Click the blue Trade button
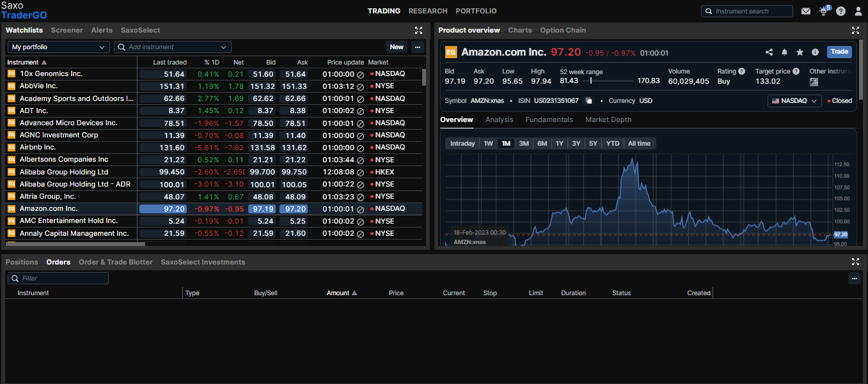The image size is (868, 384). click(839, 52)
